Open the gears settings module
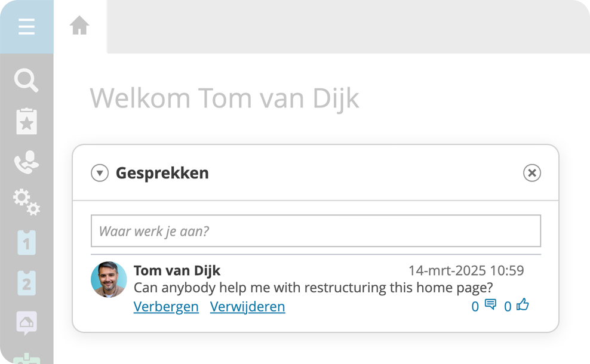 27,202
